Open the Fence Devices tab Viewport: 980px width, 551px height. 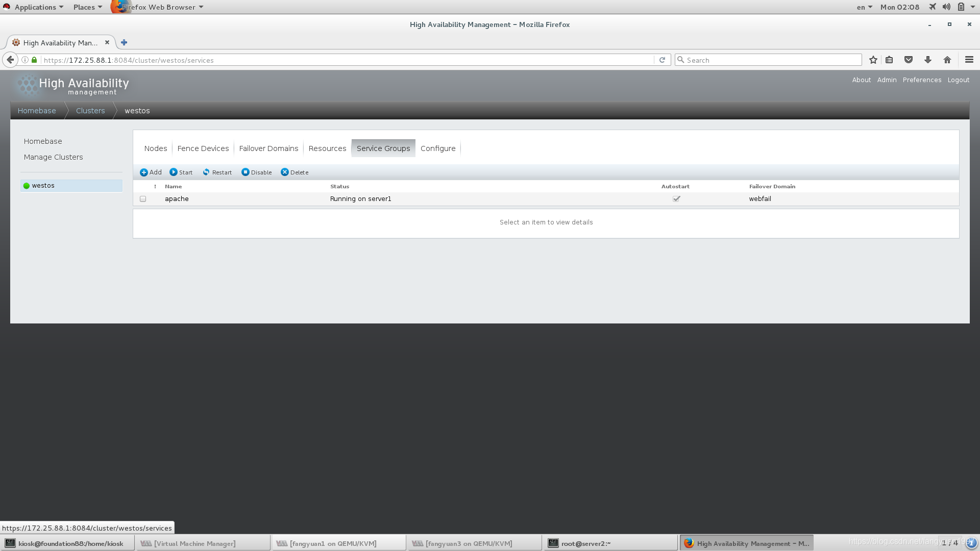(203, 148)
